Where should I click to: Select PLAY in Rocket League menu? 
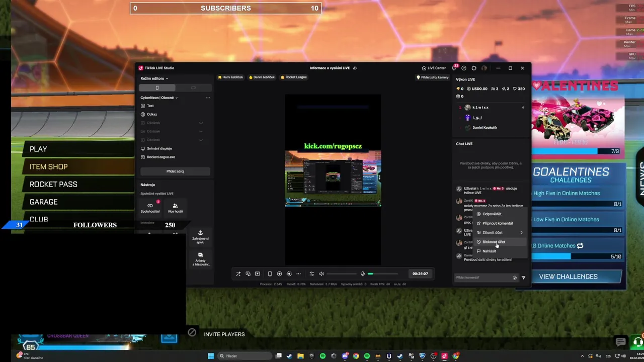(x=38, y=149)
